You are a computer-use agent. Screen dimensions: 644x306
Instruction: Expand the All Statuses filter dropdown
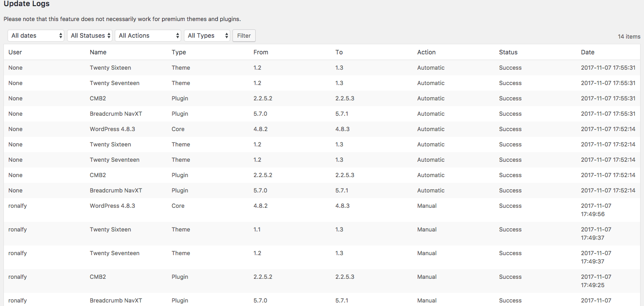point(90,36)
